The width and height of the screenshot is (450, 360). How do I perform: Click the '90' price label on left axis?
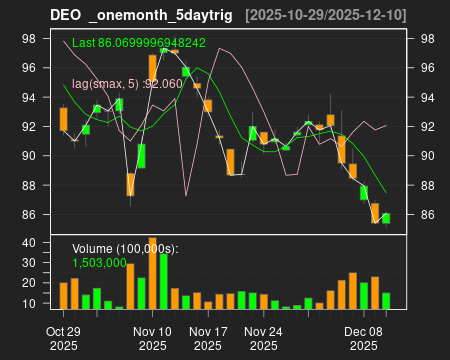click(29, 156)
